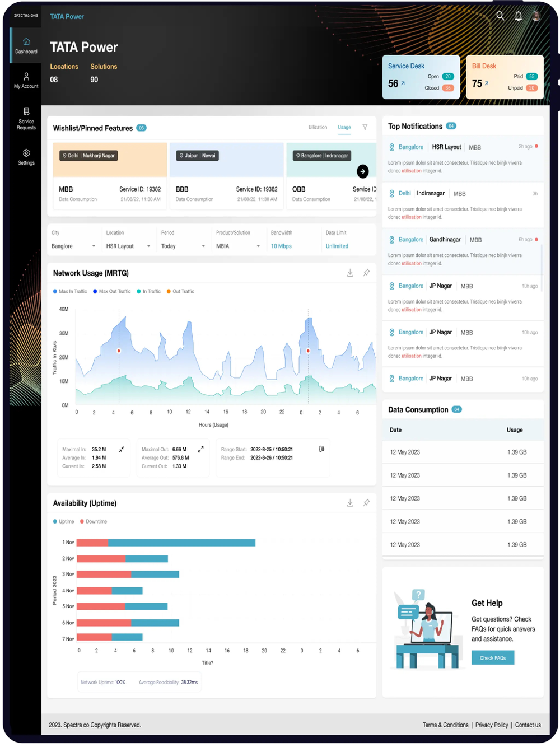
Task: Click the range selector icon beside Range Start
Action: click(x=321, y=449)
